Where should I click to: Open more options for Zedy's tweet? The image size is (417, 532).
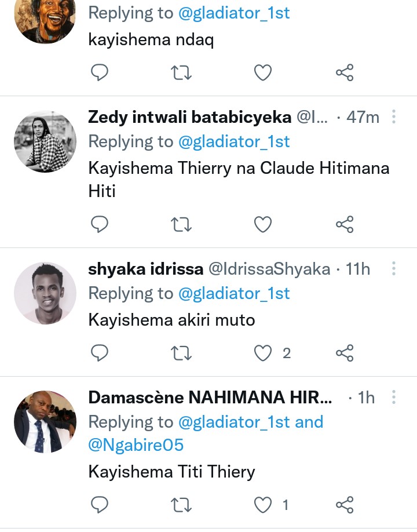coord(394,117)
